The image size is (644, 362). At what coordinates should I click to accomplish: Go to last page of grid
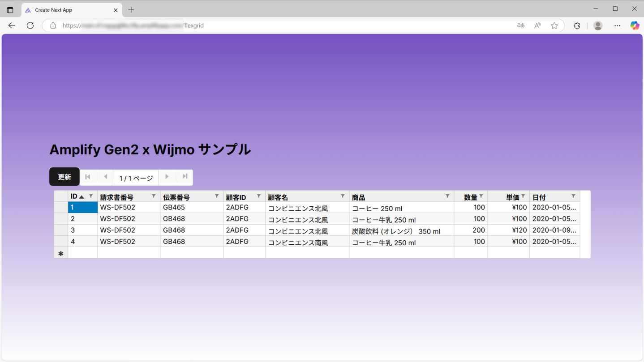[185, 177]
